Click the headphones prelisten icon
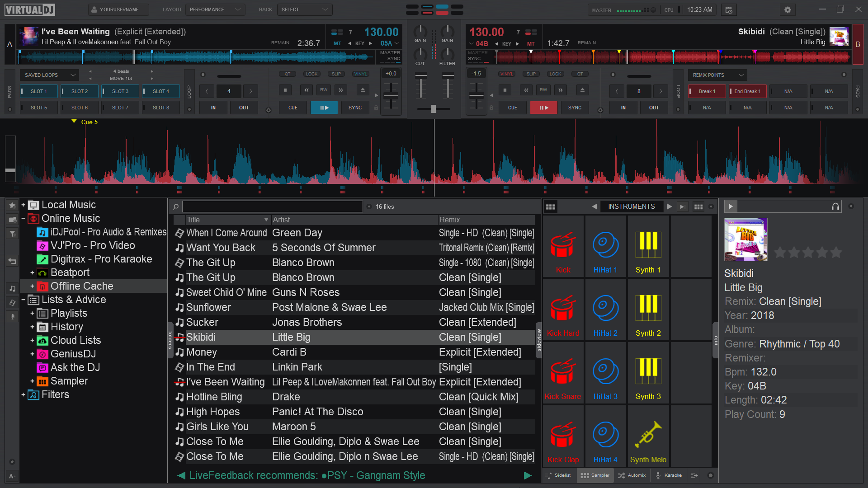Screen dimensions: 868x488 point(835,206)
